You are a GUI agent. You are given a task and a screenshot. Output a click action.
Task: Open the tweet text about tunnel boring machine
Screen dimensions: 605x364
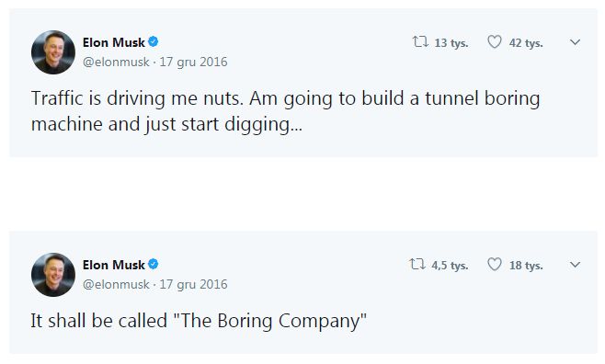286,111
